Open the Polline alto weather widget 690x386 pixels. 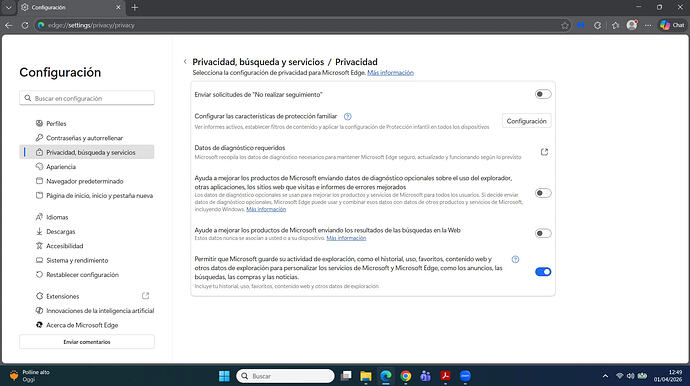coord(30,375)
